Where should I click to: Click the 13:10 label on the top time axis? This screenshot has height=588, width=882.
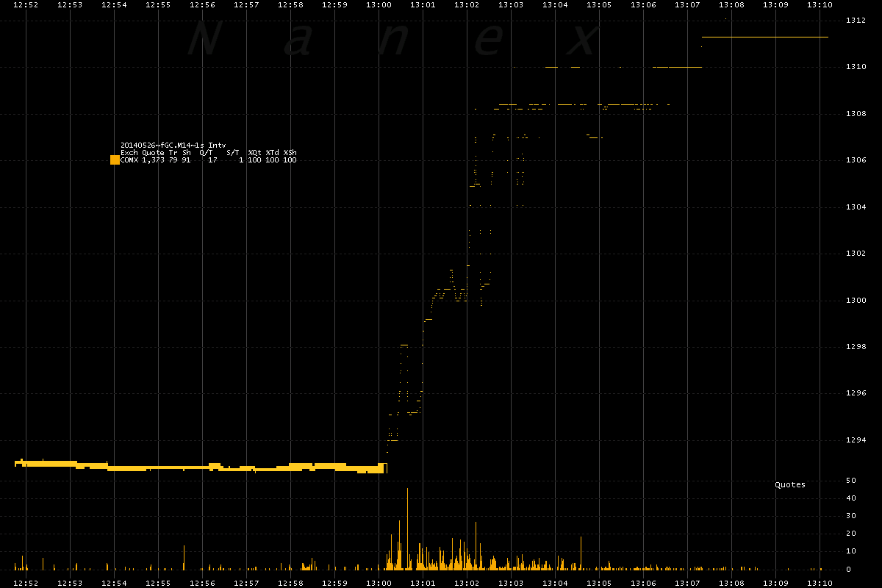coord(820,5)
